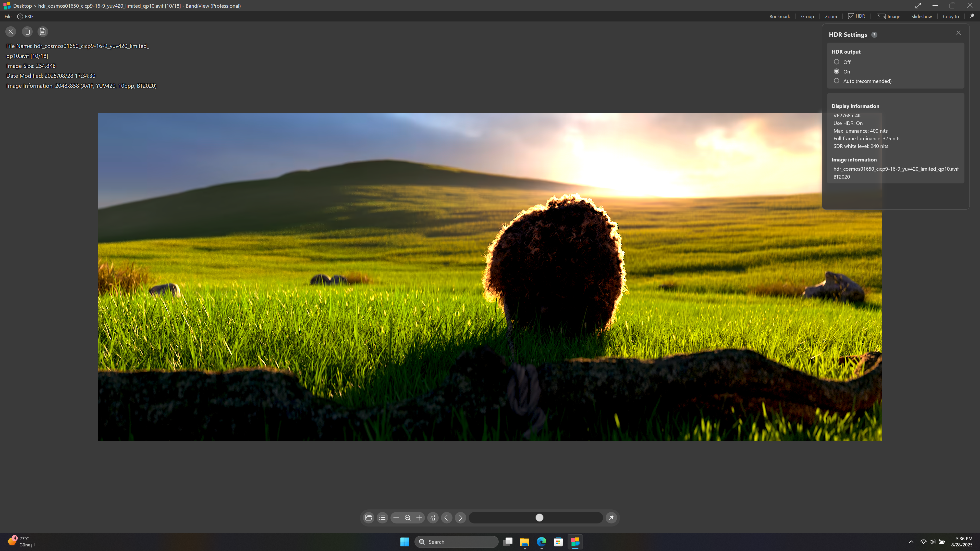
Task: Click the battery tray icon
Action: 941,542
